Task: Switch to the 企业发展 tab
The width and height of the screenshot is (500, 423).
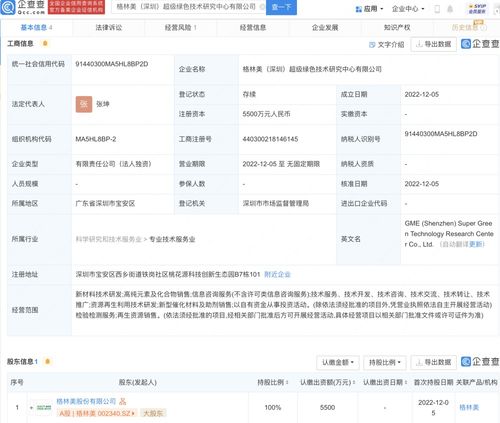Action: point(325,28)
